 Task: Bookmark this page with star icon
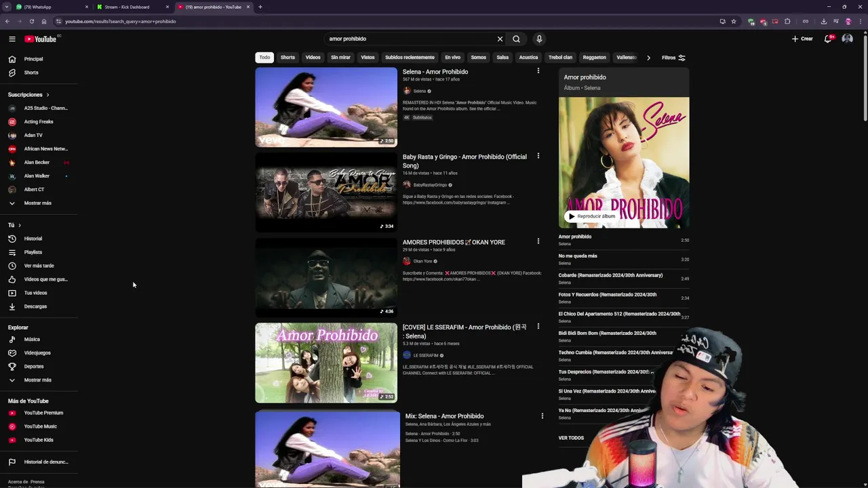734,21
